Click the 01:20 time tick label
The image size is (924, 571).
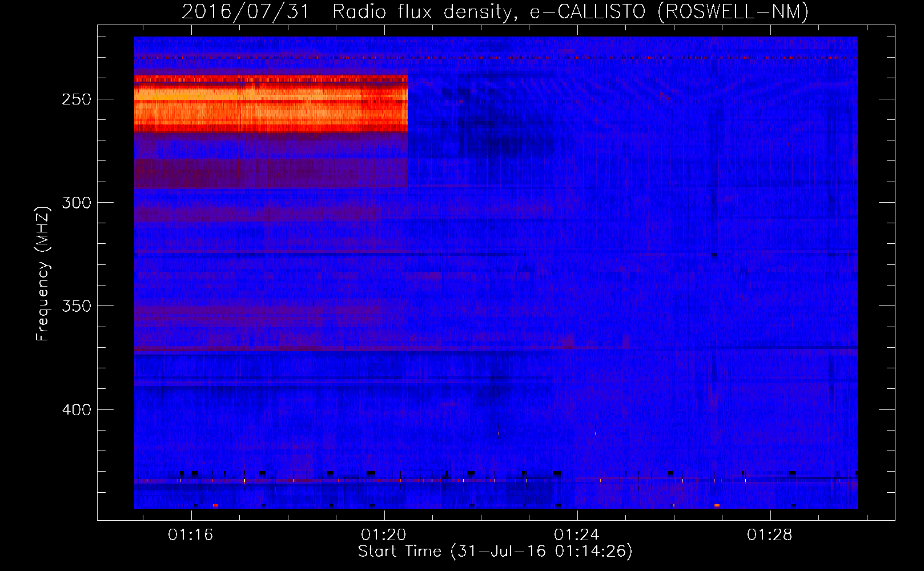(x=384, y=534)
